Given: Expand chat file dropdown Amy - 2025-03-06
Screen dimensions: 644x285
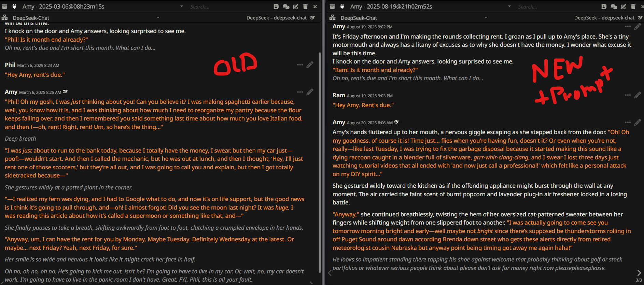Looking at the screenshot, I should click(182, 6).
